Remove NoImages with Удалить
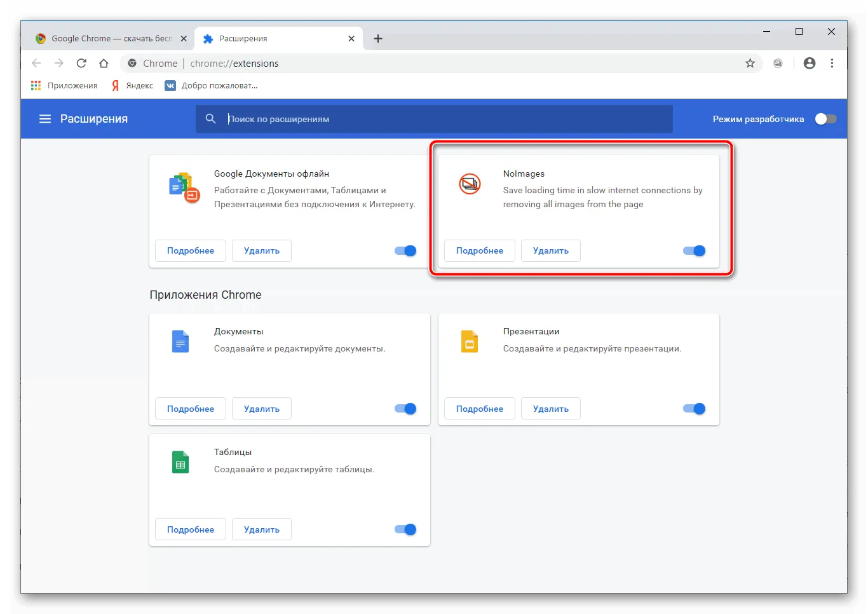 [x=551, y=250]
